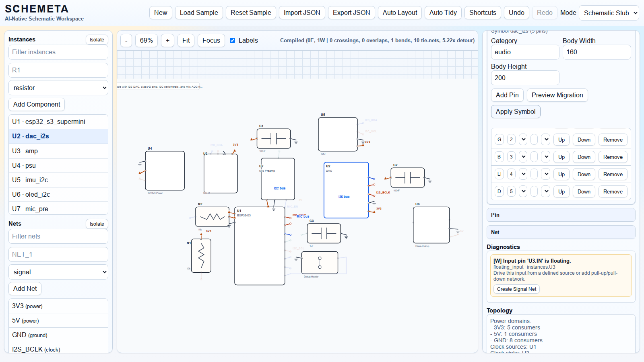Image resolution: width=644 pixels, height=362 pixels.
Task: Click the Debug Header connector symbol
Action: pyautogui.click(x=320, y=263)
